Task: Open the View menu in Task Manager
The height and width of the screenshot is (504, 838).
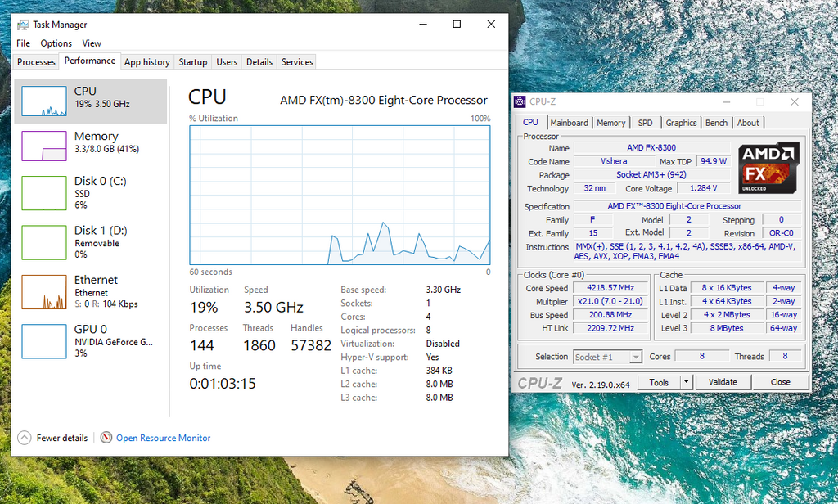Action: 92,43
